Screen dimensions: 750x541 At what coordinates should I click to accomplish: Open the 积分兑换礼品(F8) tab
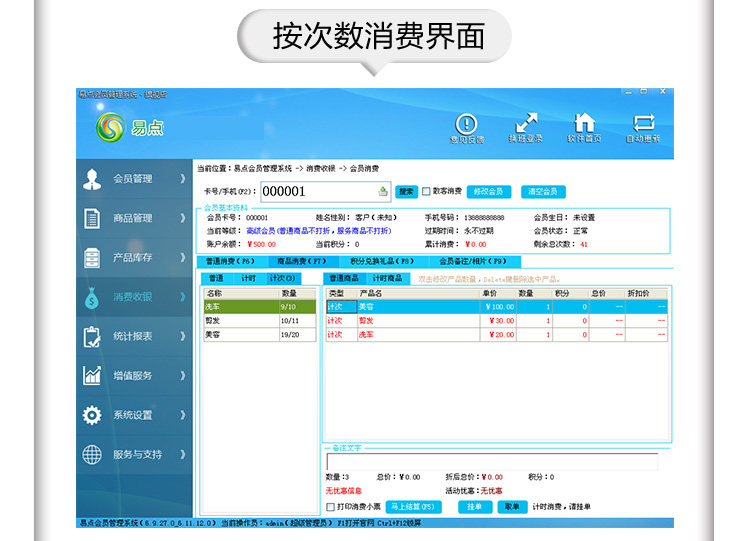coord(382,261)
